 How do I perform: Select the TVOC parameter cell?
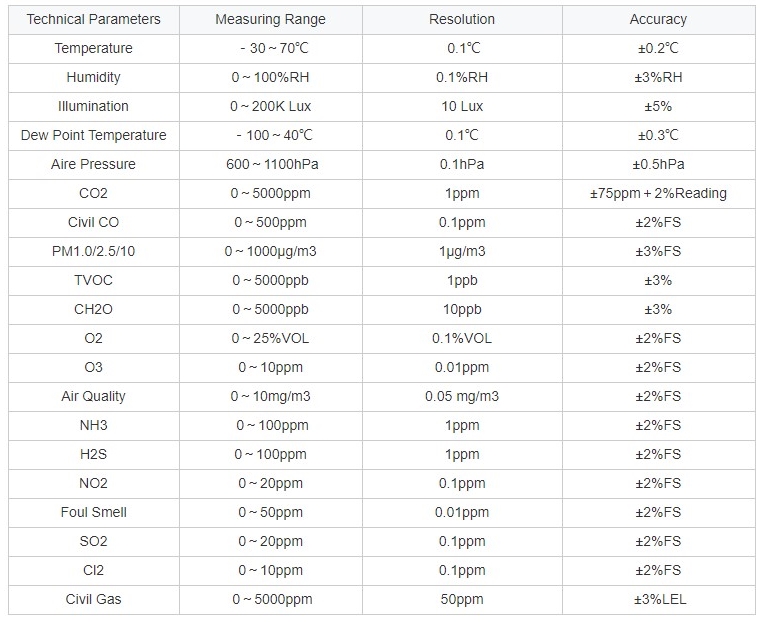click(x=93, y=280)
